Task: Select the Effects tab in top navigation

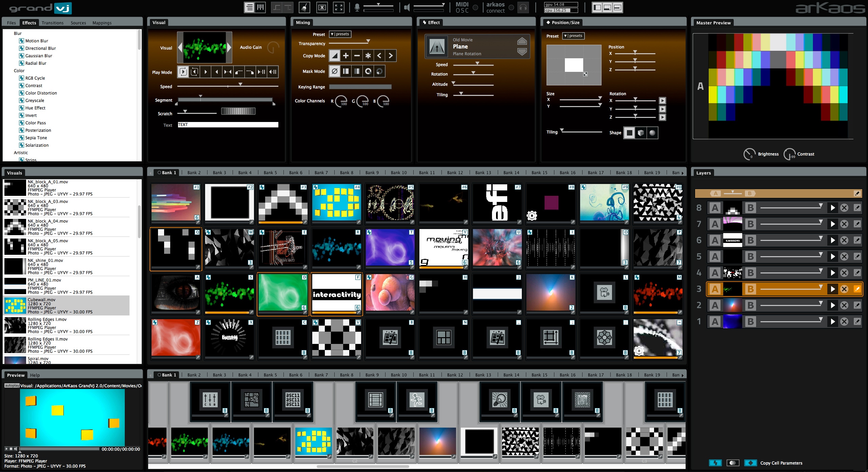Action: pyautogui.click(x=29, y=22)
